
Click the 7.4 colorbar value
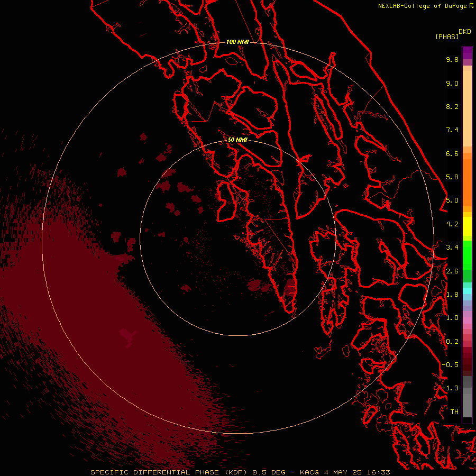[x=452, y=130]
